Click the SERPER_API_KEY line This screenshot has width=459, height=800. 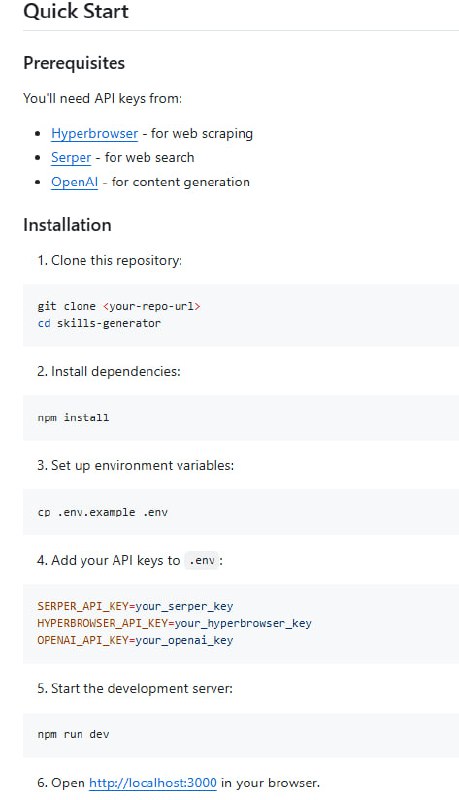(135, 606)
